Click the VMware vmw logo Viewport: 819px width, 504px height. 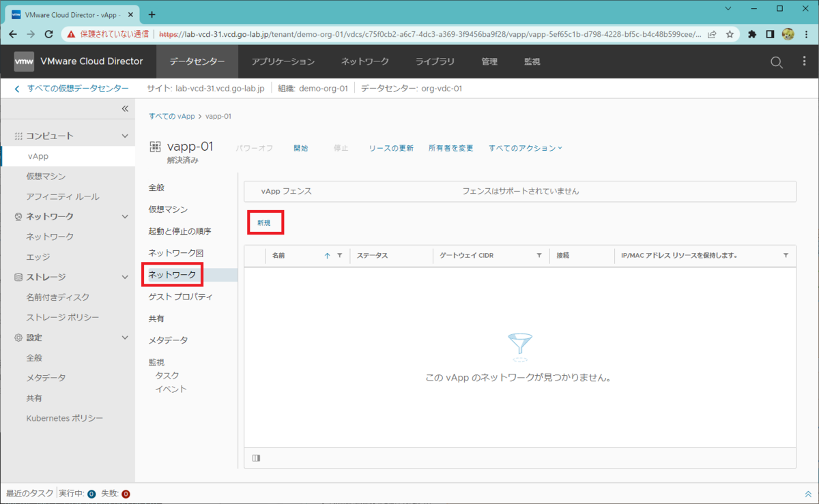pos(24,61)
